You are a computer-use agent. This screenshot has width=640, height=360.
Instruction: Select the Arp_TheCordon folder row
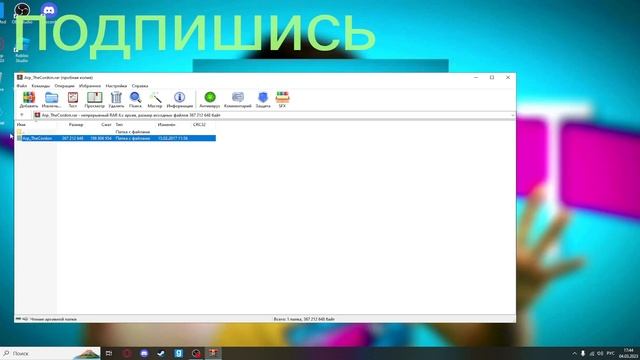coord(116,138)
